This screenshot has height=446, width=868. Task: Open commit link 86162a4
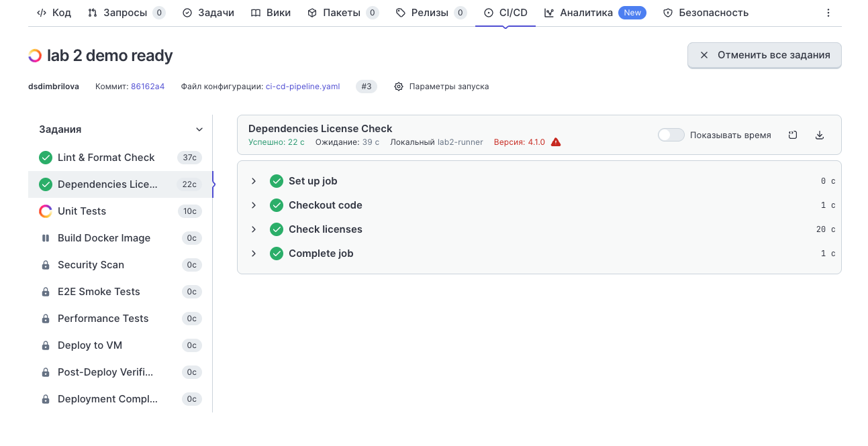[x=148, y=87]
